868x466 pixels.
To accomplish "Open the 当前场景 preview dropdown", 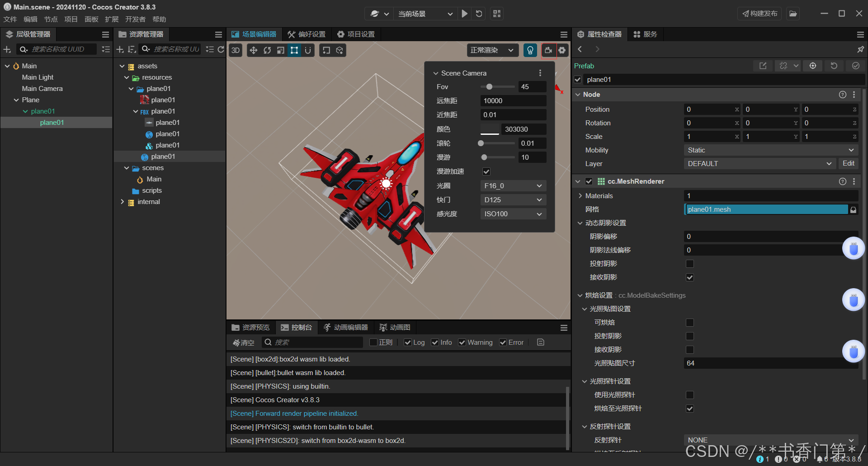I will coord(425,14).
